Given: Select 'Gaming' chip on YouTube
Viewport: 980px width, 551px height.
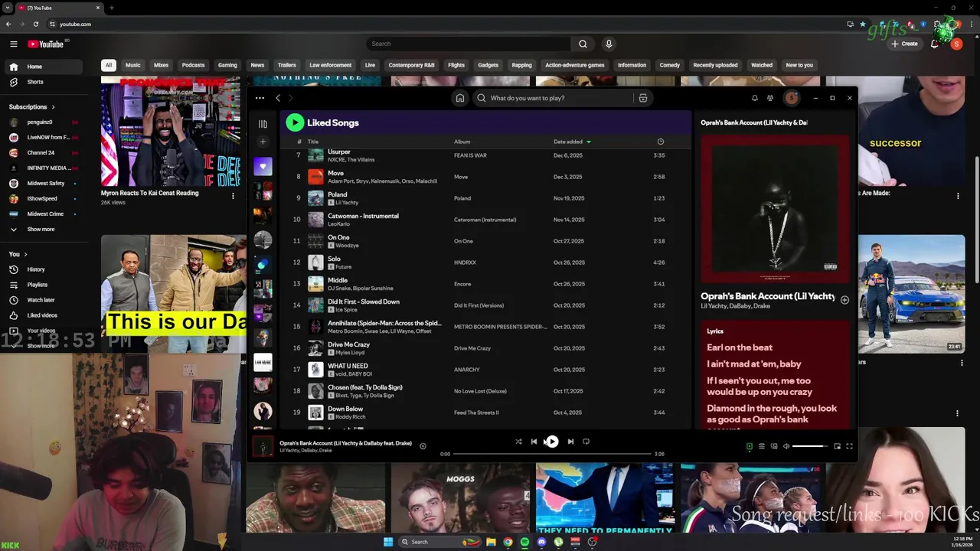Looking at the screenshot, I should point(227,65).
